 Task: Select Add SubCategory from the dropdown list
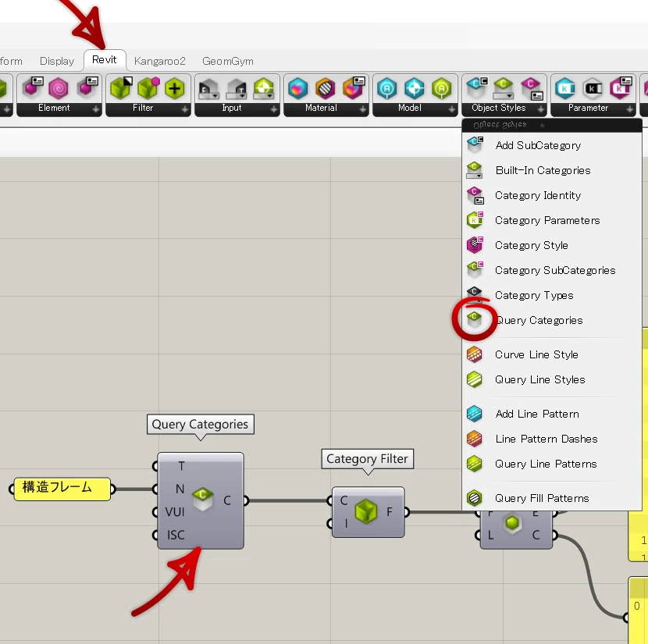(552, 145)
